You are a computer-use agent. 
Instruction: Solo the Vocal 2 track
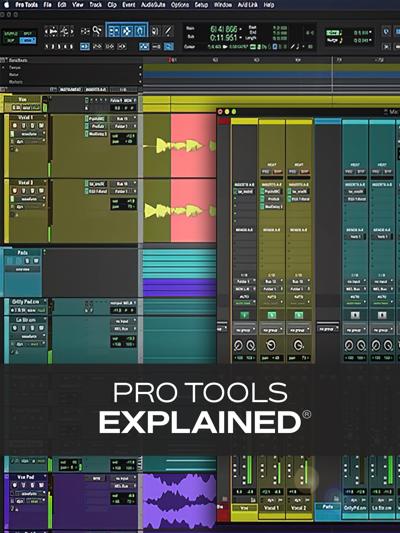(x=33, y=191)
